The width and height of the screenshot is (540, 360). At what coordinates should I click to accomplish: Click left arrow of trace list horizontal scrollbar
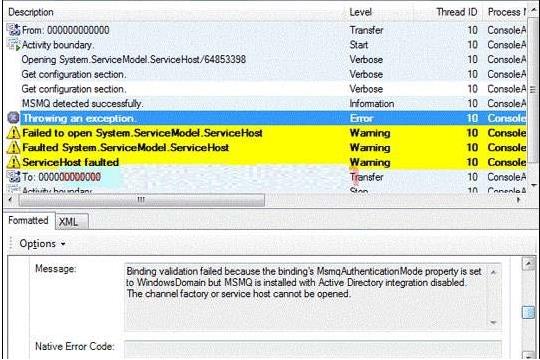coord(10,199)
